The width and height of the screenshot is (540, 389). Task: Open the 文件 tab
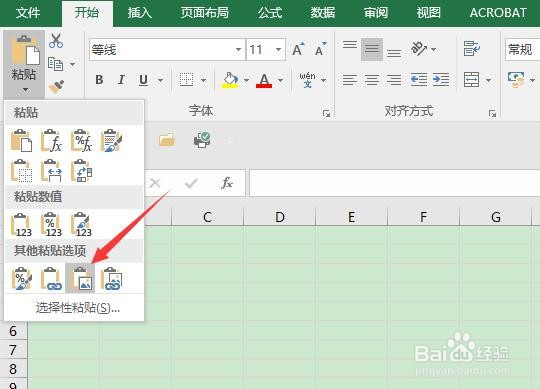[28, 13]
